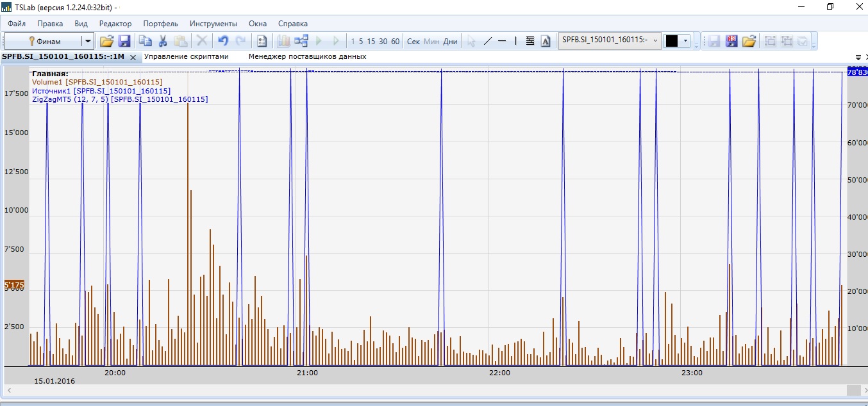
Task: Open the Менеджер поставщиков данных tab
Action: click(307, 56)
